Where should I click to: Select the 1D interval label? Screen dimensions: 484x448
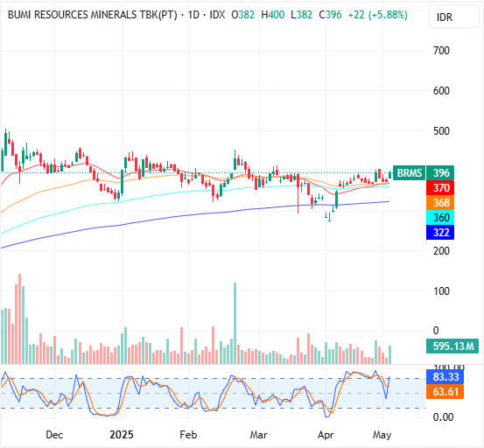click(x=193, y=15)
